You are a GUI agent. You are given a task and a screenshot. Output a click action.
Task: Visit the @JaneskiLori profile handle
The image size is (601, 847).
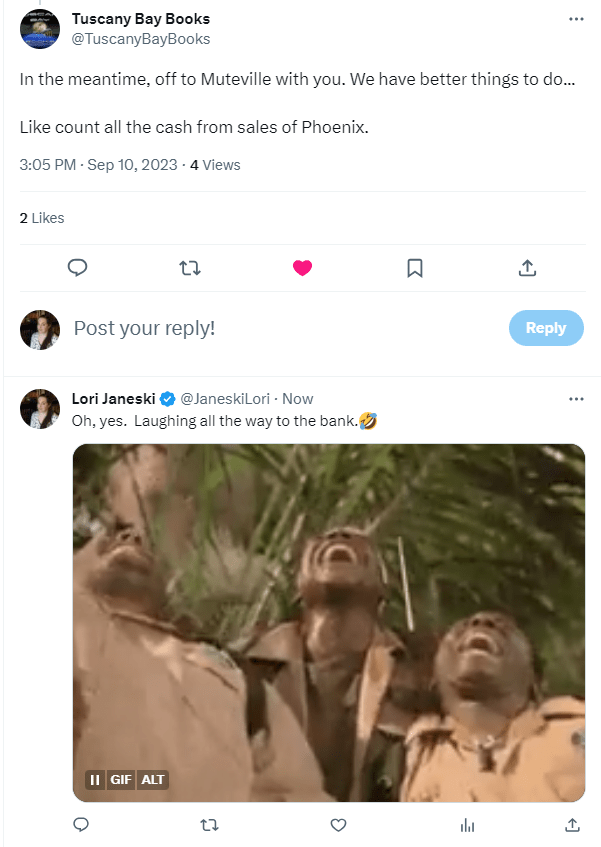coord(228,399)
